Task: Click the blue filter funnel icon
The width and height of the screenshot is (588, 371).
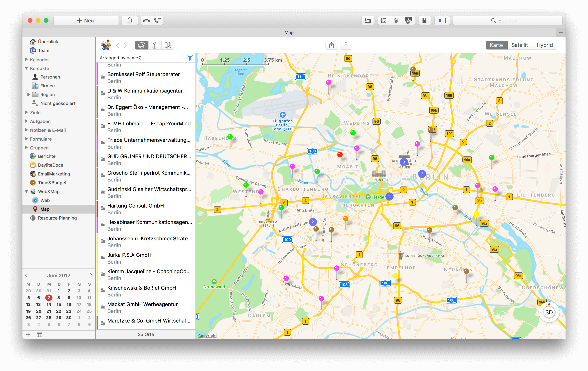Action: [190, 58]
